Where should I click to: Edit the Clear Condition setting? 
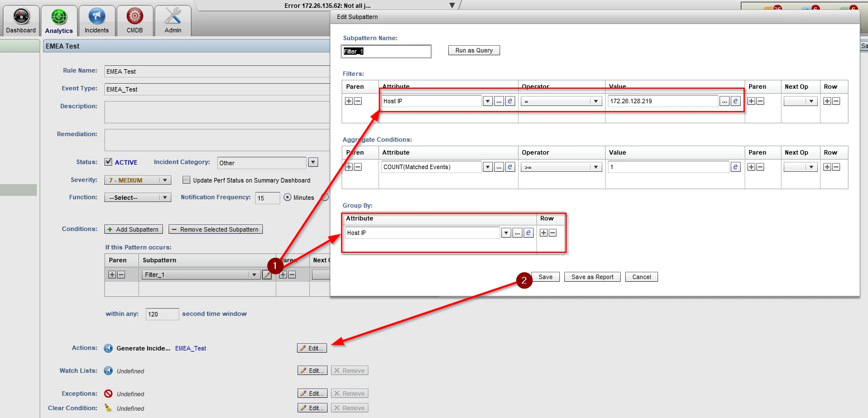312,408
